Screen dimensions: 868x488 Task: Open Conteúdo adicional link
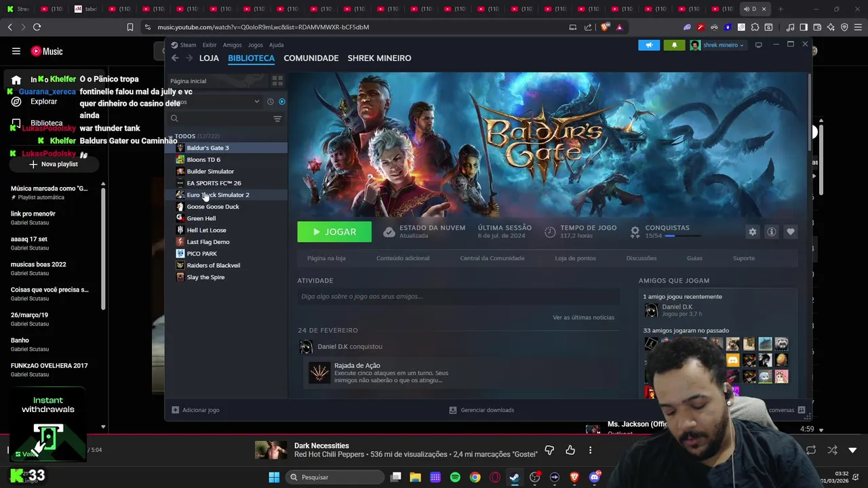pyautogui.click(x=403, y=258)
